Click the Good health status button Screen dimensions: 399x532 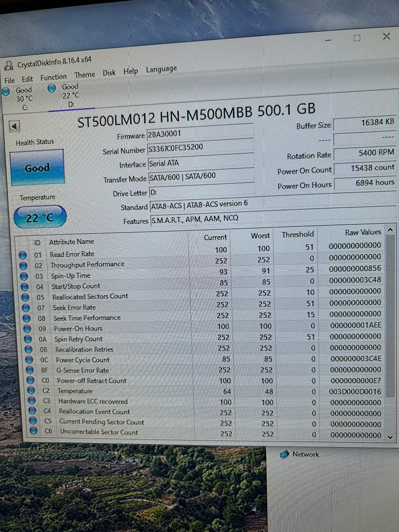pyautogui.click(x=37, y=168)
